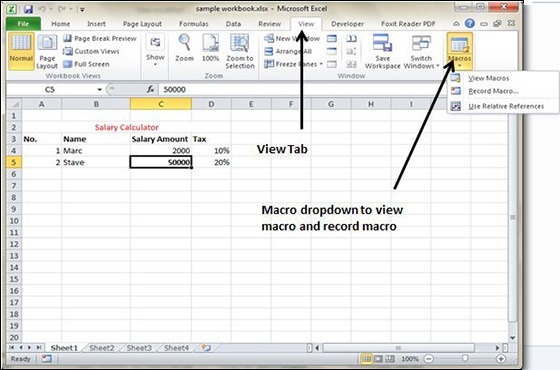Viewport: 560px width, 370px height.
Task: Choose View Macros from dropdown
Action: (489, 78)
